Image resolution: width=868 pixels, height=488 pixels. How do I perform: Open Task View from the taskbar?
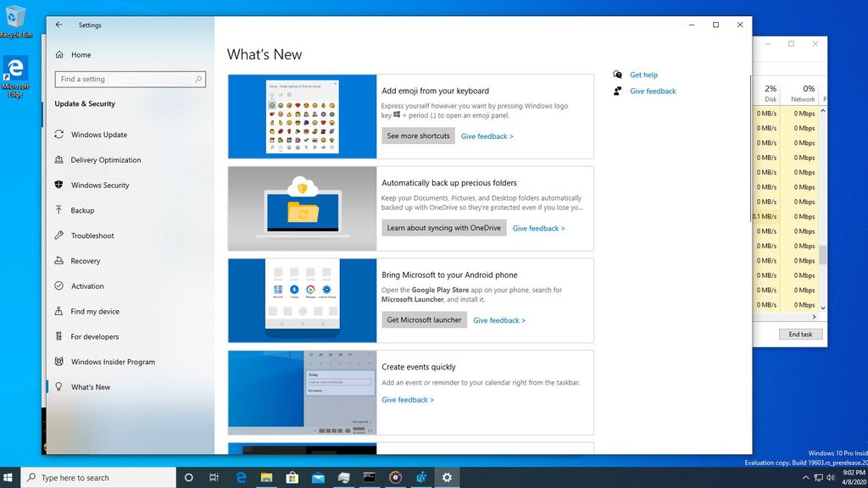[x=214, y=477]
